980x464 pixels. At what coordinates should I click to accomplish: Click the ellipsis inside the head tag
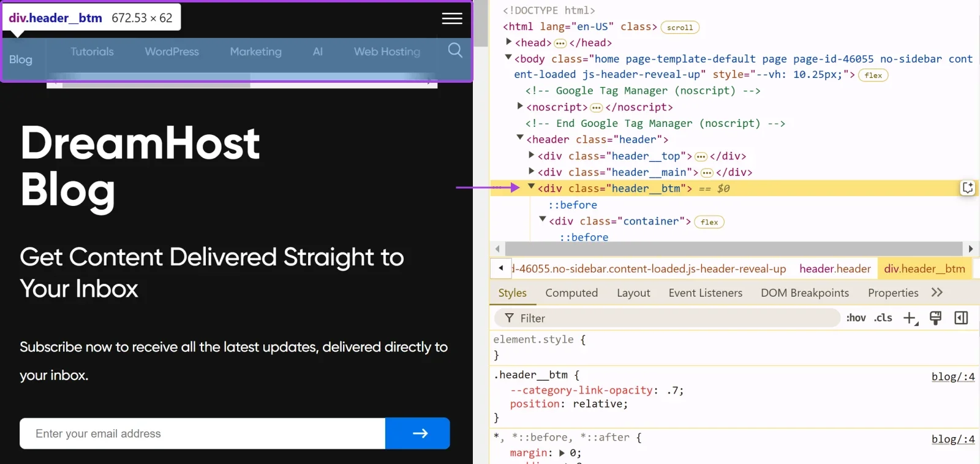[x=560, y=43]
